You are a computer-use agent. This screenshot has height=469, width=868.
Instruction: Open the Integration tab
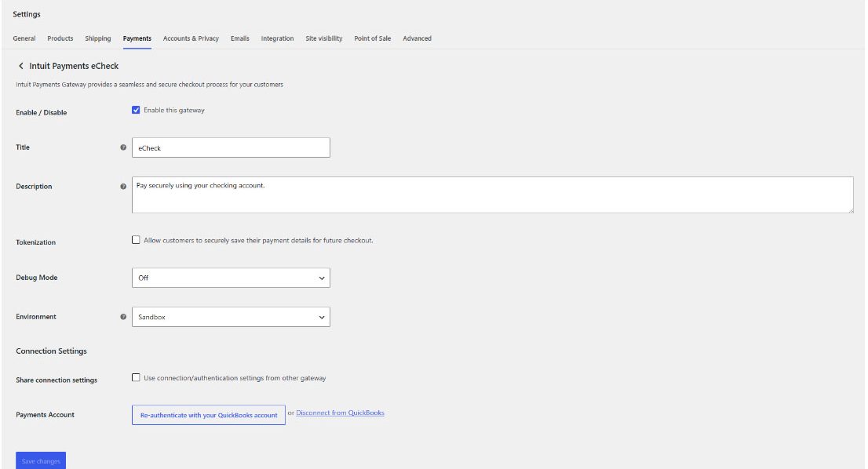point(277,38)
